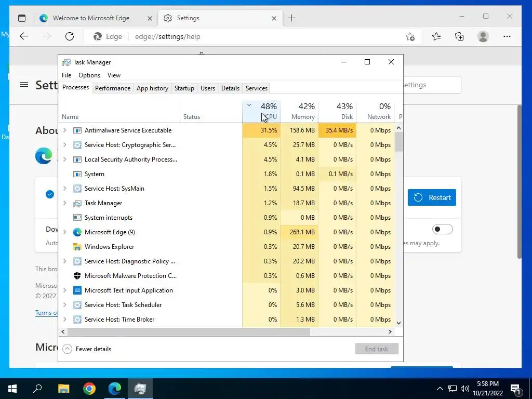Sort processes by Disk column header
The width and height of the screenshot is (532, 399).
(x=338, y=112)
